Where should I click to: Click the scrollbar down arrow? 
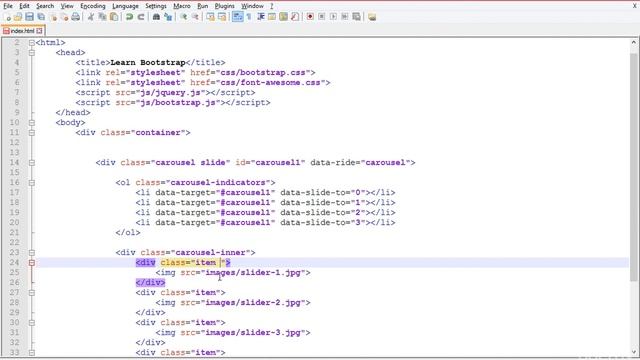[x=633, y=352]
